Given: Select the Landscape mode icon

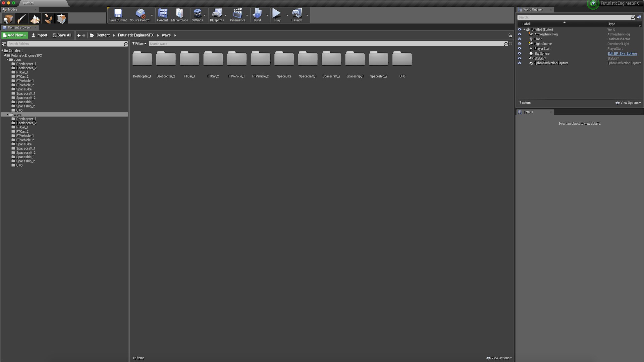Looking at the screenshot, I should click(35, 19).
